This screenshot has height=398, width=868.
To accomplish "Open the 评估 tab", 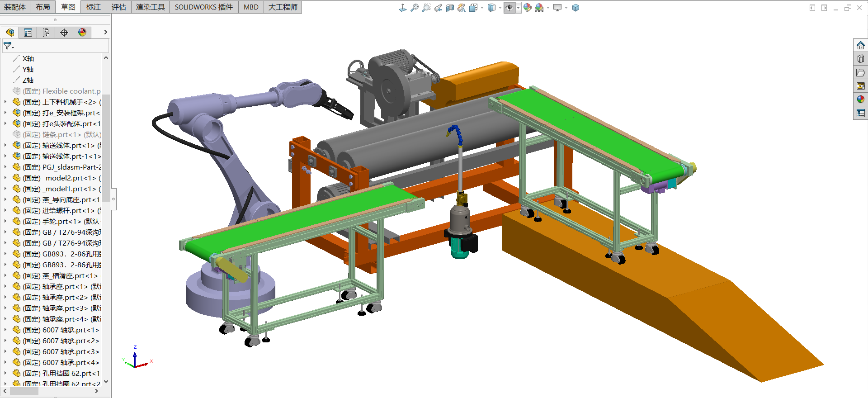I will click(119, 7).
